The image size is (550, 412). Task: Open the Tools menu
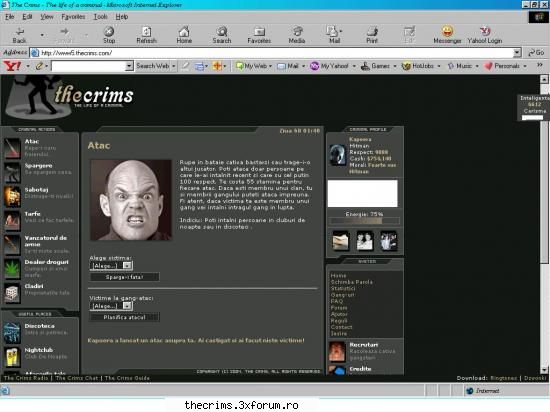click(x=100, y=16)
